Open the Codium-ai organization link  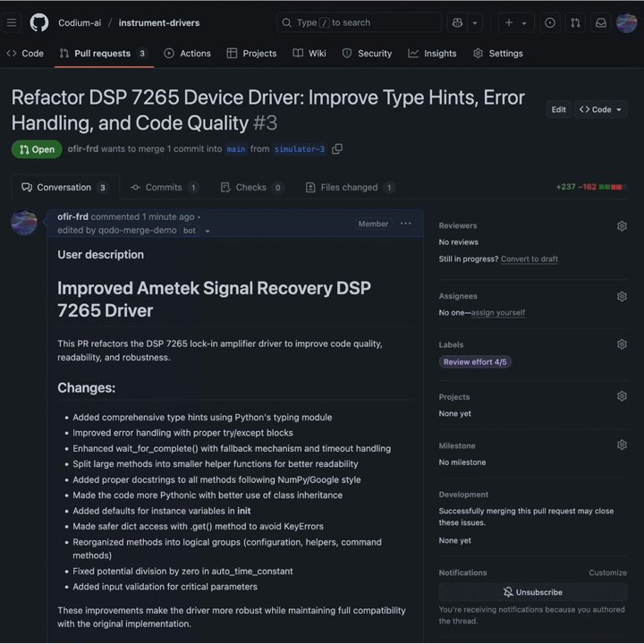80,23
